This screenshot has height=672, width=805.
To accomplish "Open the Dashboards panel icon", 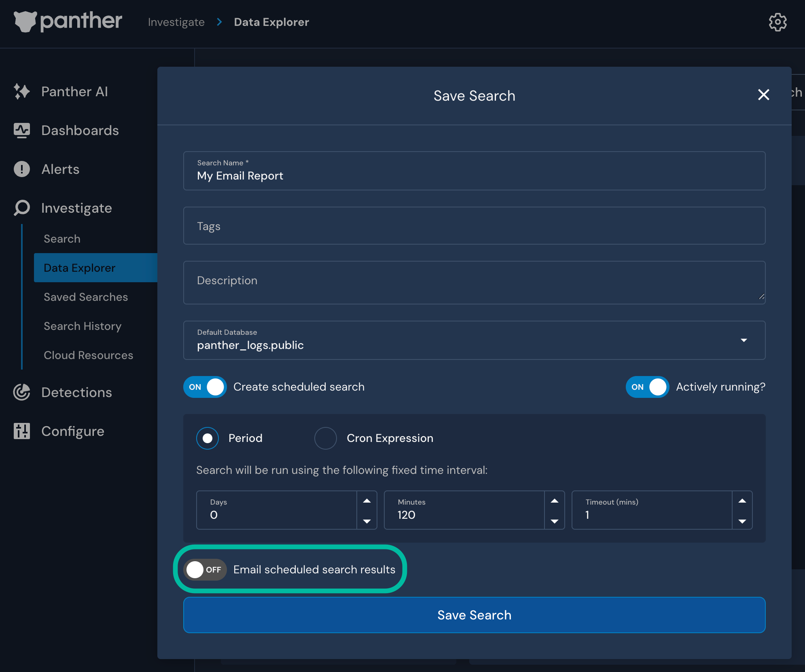I will 21,130.
